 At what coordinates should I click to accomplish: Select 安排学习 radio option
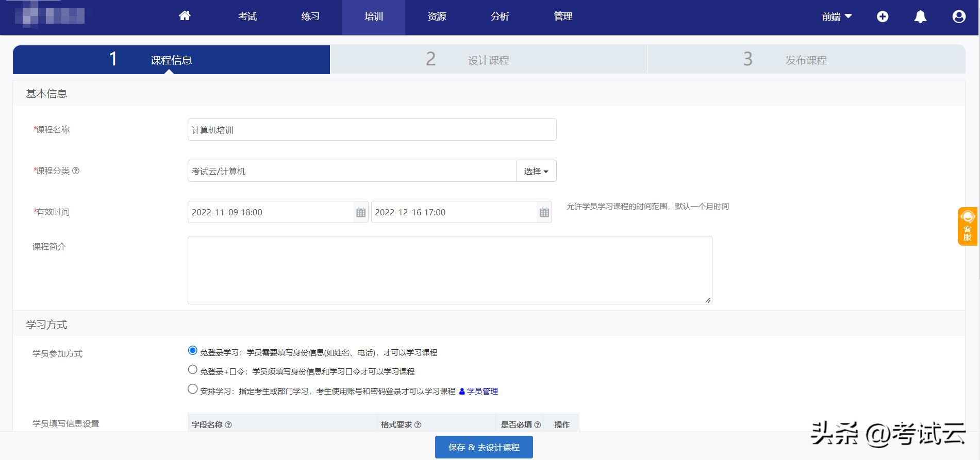tap(193, 389)
